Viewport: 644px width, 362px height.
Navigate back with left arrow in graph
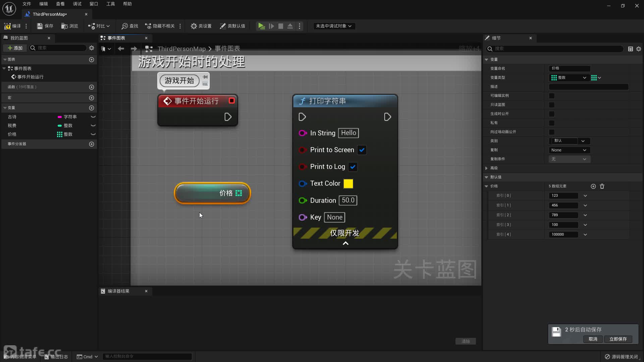pyautogui.click(x=121, y=49)
